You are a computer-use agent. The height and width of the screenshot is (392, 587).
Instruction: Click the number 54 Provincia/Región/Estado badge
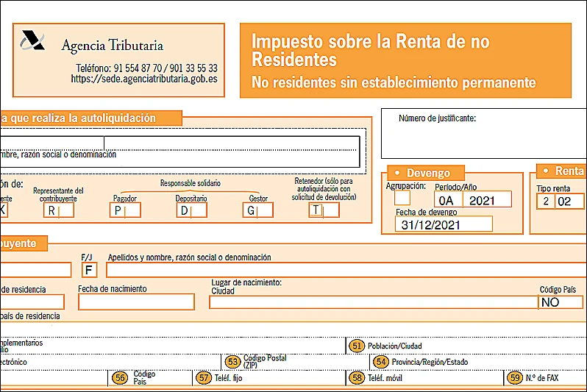tap(380, 361)
